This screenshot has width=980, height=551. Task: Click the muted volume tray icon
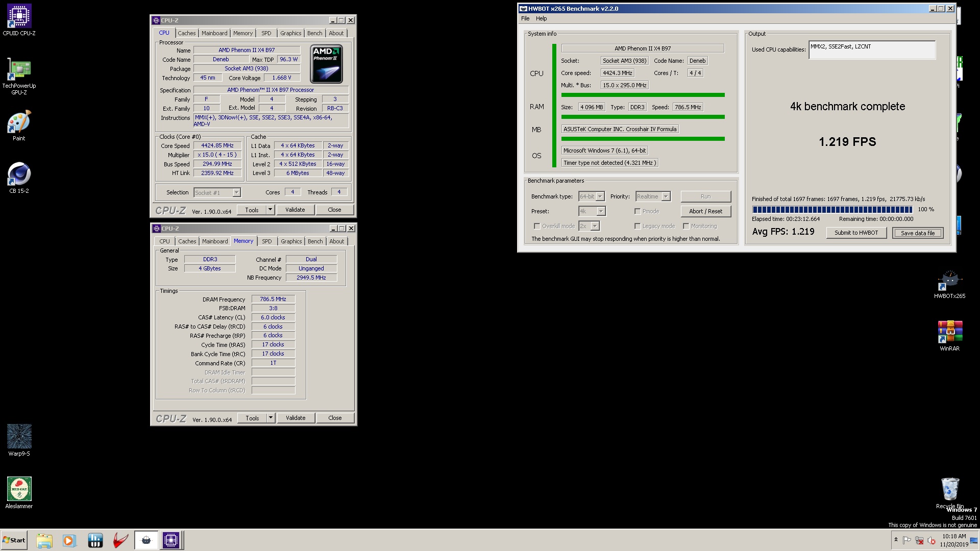point(931,540)
